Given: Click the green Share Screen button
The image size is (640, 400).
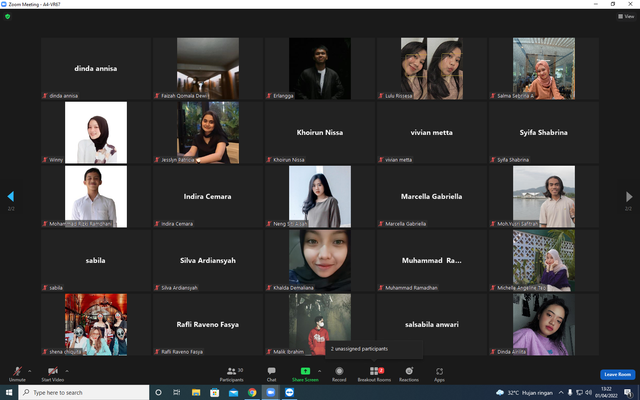Looking at the screenshot, I should click(x=305, y=373).
